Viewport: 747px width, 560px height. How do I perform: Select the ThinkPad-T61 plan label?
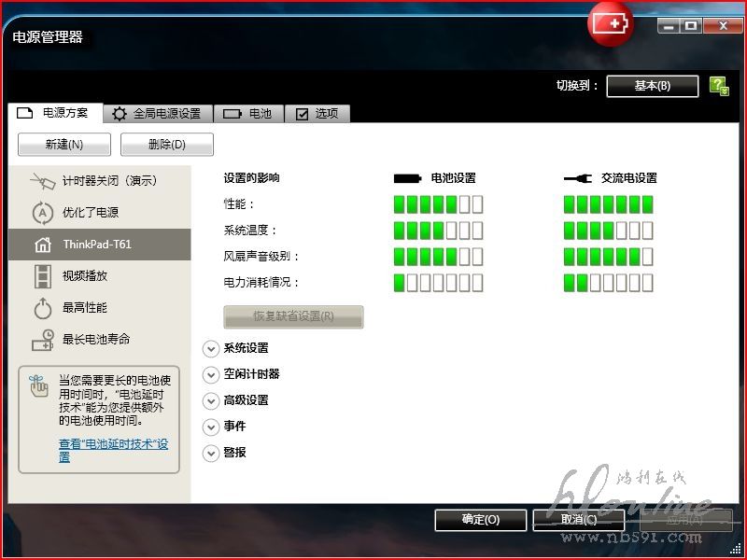[x=97, y=245]
